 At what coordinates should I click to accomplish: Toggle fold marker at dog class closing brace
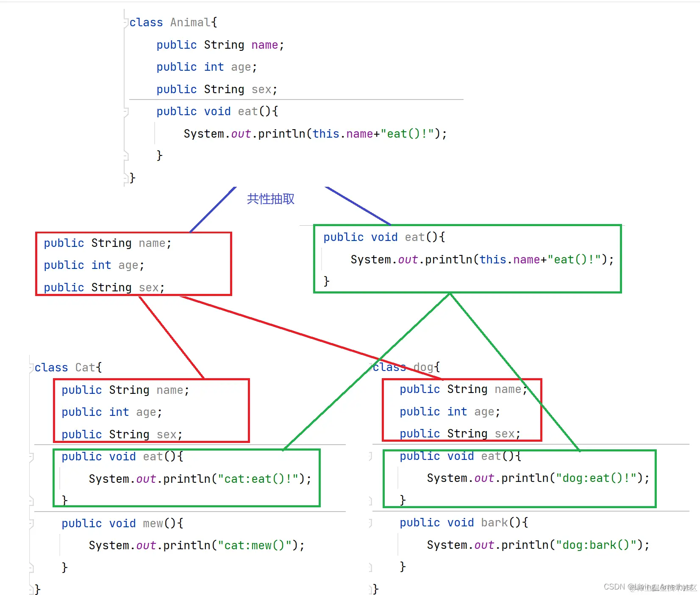point(370,589)
